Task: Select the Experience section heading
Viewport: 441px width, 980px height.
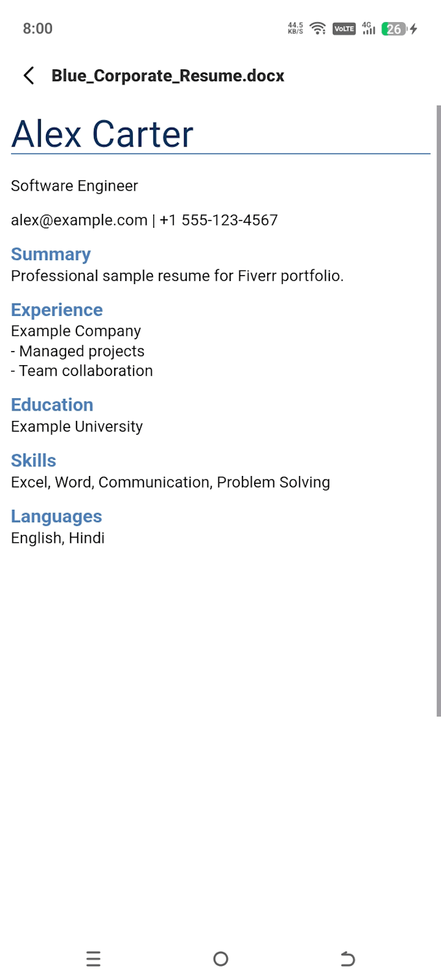Action: (x=57, y=310)
